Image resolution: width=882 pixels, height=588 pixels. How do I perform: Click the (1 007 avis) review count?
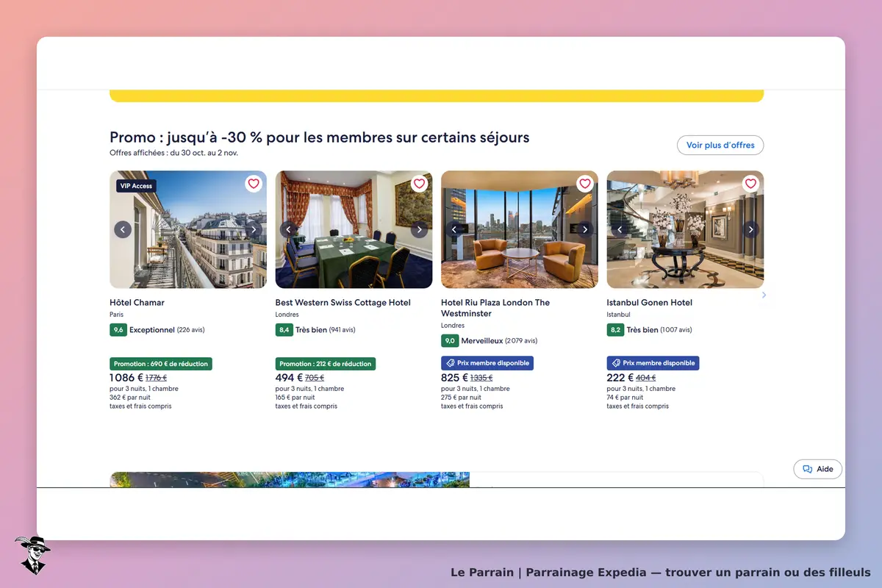(676, 330)
